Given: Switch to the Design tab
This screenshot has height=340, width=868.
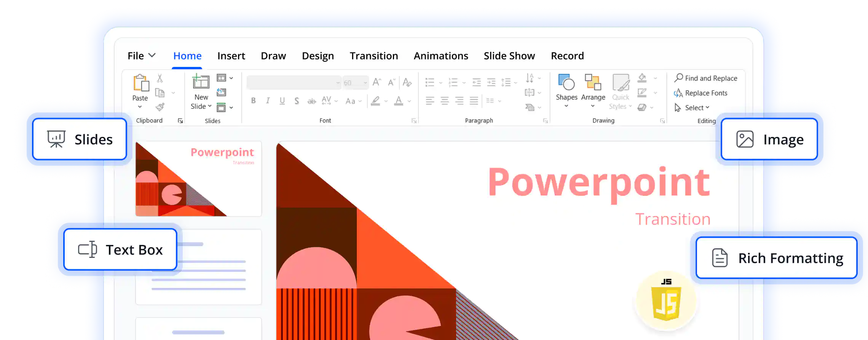Looking at the screenshot, I should (318, 56).
